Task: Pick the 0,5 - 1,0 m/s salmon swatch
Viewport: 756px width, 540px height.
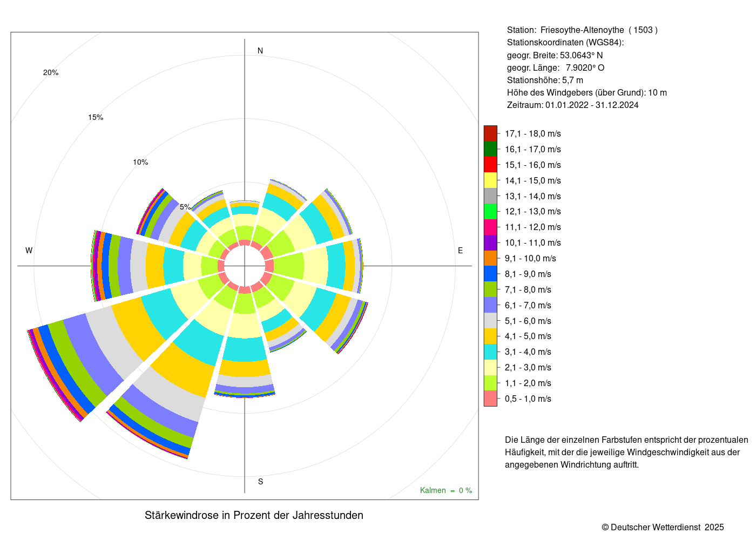Action: pos(490,399)
